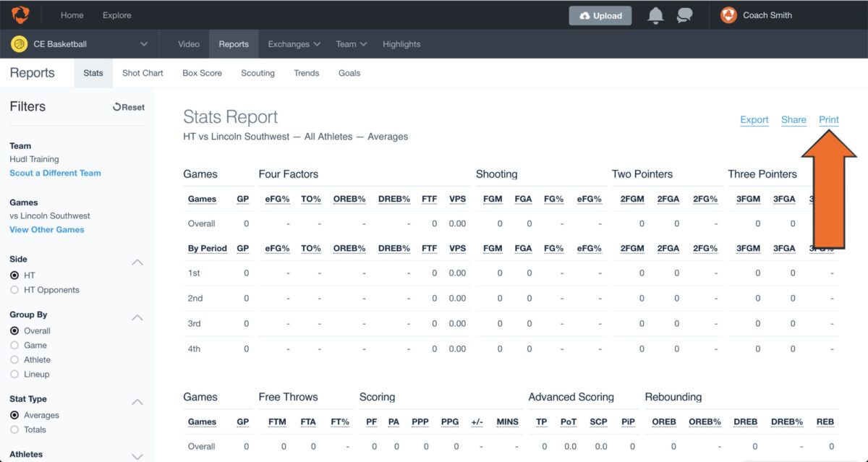Viewport: 868px width, 462px height.
Task: Click the By Period column header
Action: (208, 249)
